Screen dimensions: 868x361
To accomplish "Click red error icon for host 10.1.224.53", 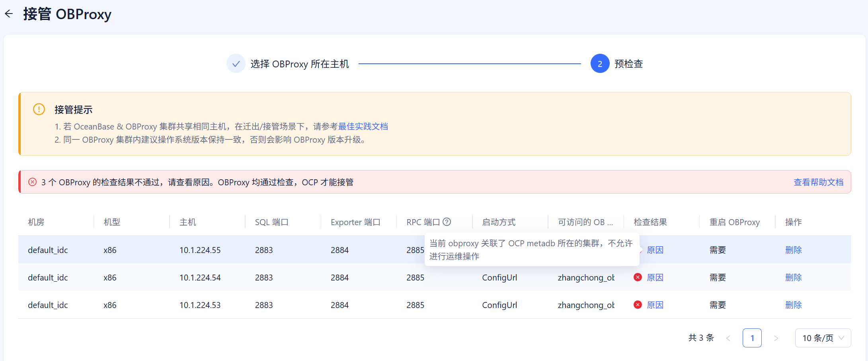I will pos(638,305).
